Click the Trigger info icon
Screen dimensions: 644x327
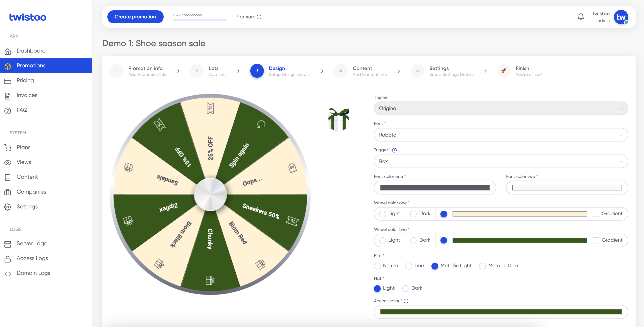pyautogui.click(x=394, y=150)
